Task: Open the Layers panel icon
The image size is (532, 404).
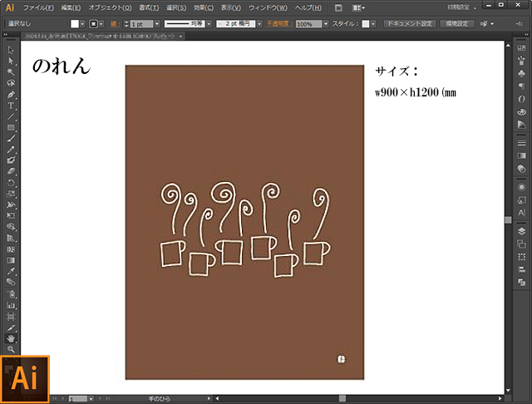Action: (521, 231)
